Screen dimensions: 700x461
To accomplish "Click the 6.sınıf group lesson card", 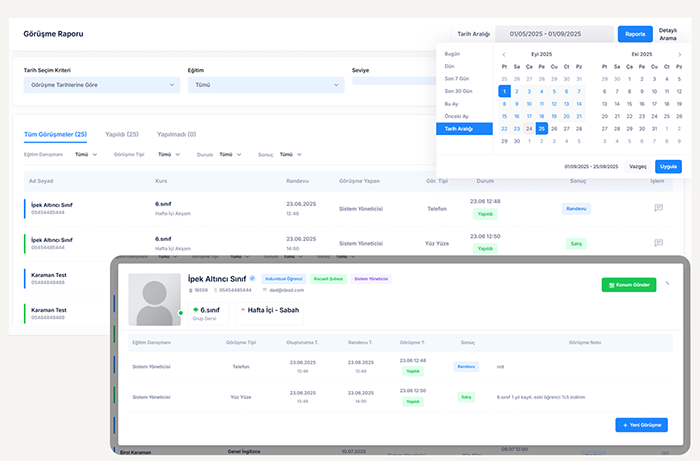I will pyautogui.click(x=206, y=313).
